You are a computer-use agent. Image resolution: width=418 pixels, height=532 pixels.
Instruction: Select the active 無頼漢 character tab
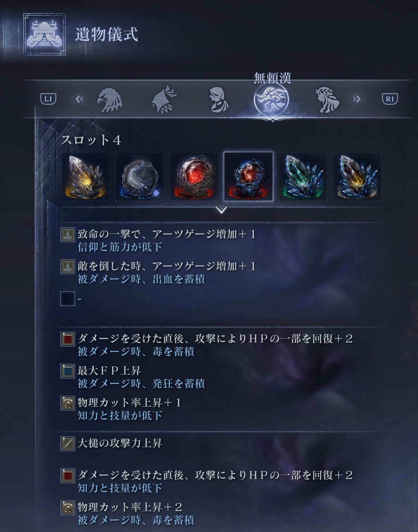pyautogui.click(x=271, y=100)
